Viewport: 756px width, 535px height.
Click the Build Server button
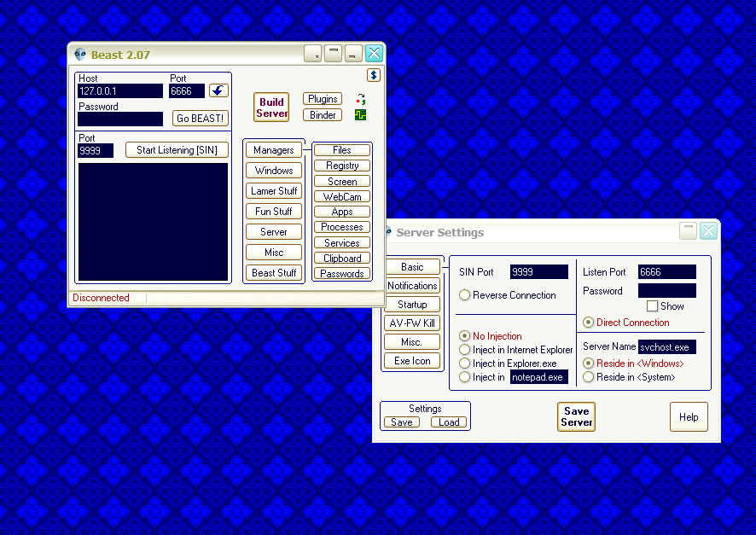click(x=271, y=107)
